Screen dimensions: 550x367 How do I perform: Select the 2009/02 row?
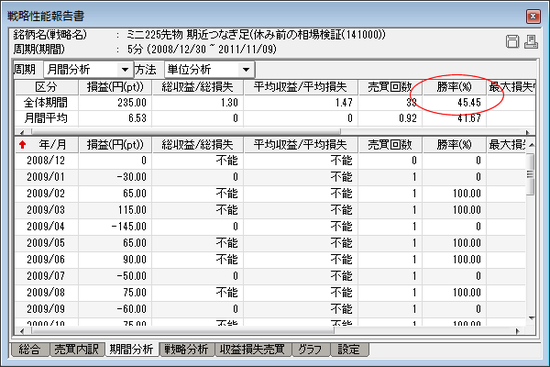coord(270,194)
